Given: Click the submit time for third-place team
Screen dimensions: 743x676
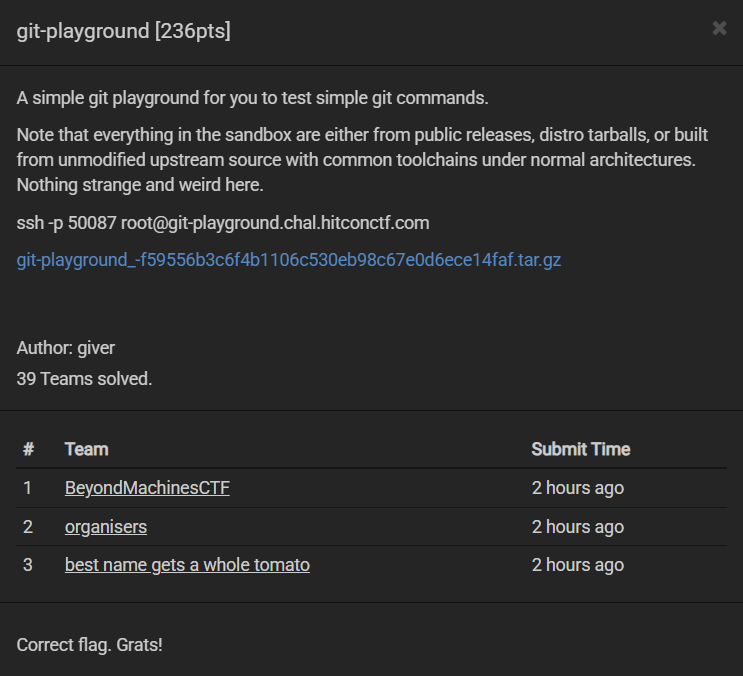Looking at the screenshot, I should point(577,565).
